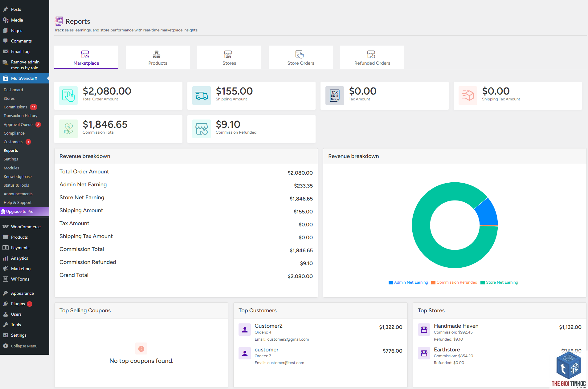Image resolution: width=588 pixels, height=389 pixels.
Task: Click the Comments bubble icon
Action: [x=6, y=41]
